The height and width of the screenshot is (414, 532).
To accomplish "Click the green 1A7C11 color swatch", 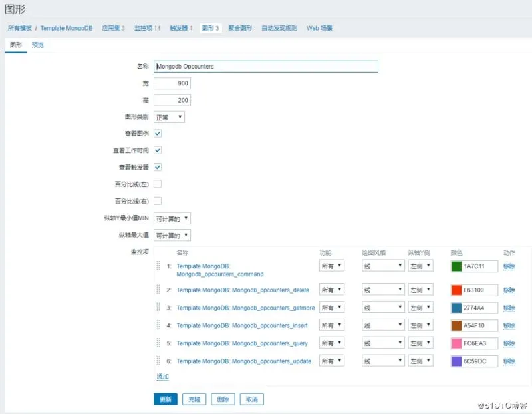I will coord(456,266).
